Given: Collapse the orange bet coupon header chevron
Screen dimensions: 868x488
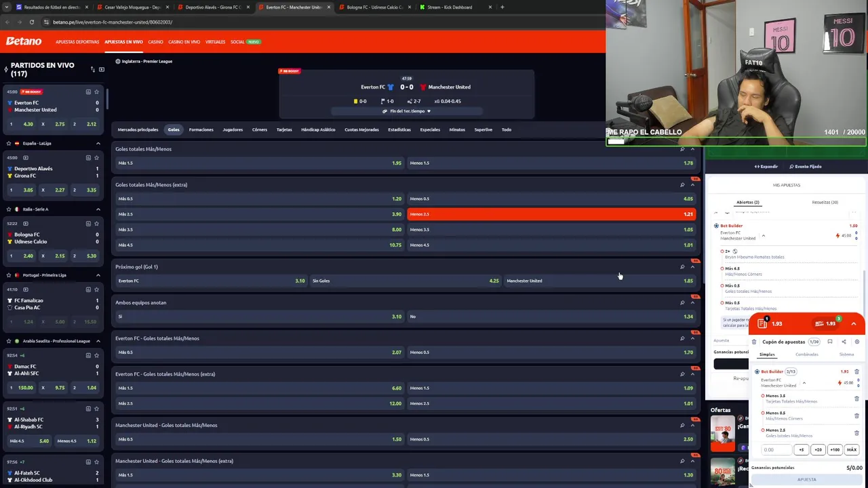Looking at the screenshot, I should [x=854, y=323].
